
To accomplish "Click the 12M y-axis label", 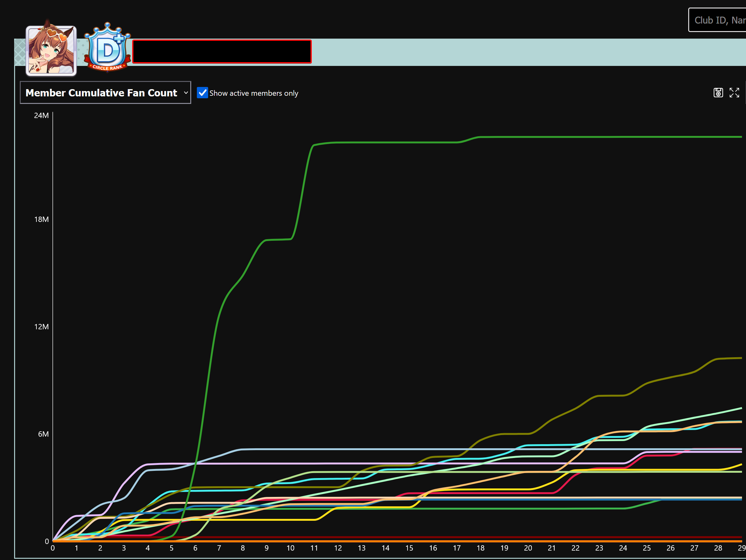I will 41,327.
